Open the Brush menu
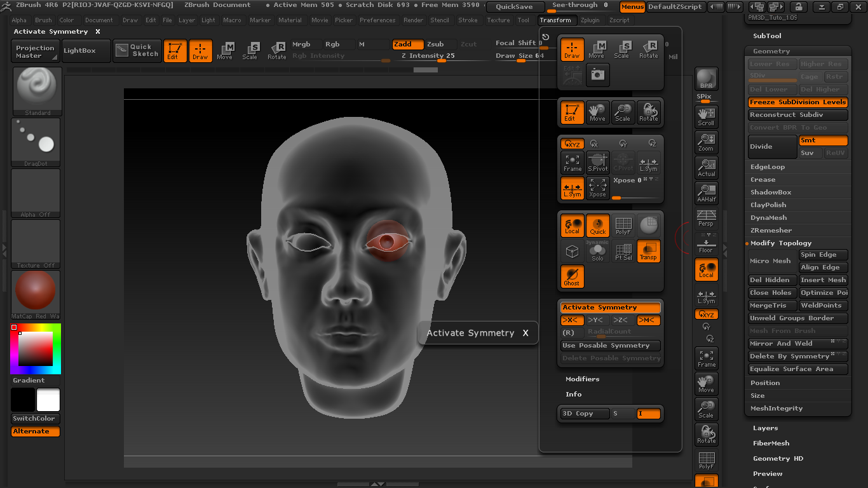Screen dimensions: 868x488 coord(43,20)
